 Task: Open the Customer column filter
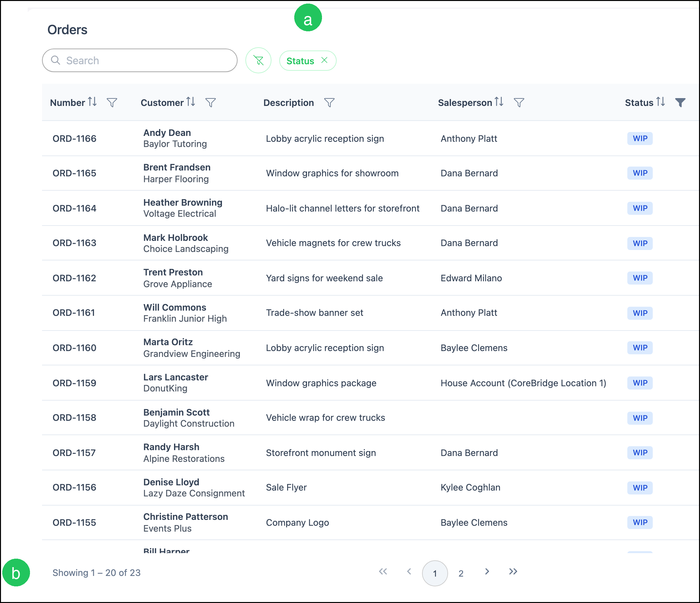pos(211,102)
